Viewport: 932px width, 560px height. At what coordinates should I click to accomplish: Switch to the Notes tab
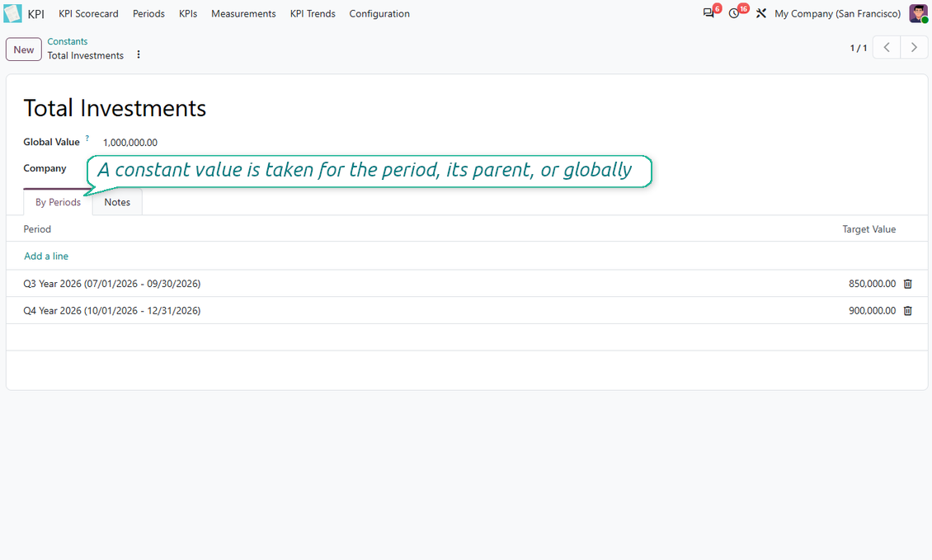(117, 202)
